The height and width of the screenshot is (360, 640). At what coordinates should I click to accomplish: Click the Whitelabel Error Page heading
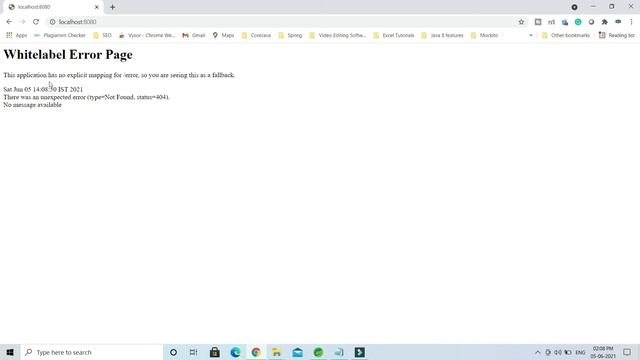[68, 55]
